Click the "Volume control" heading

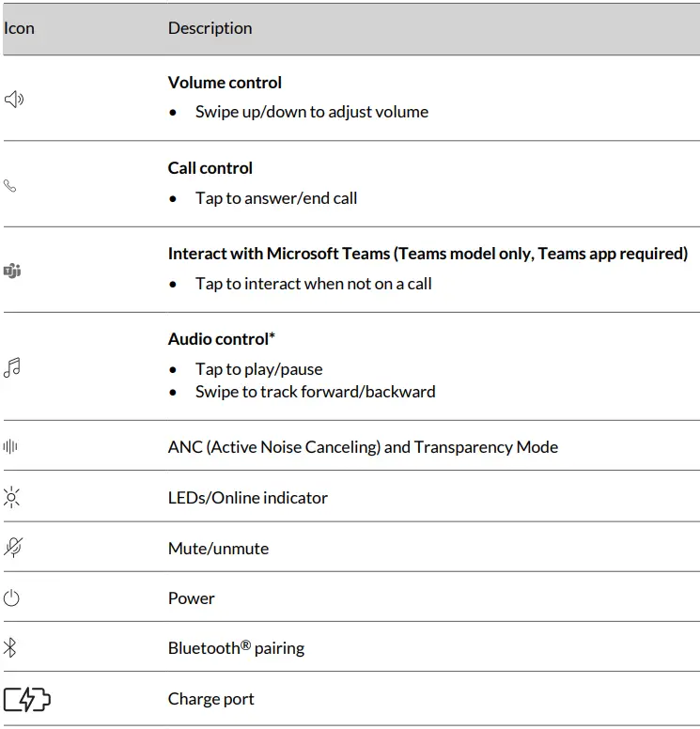pyautogui.click(x=225, y=83)
